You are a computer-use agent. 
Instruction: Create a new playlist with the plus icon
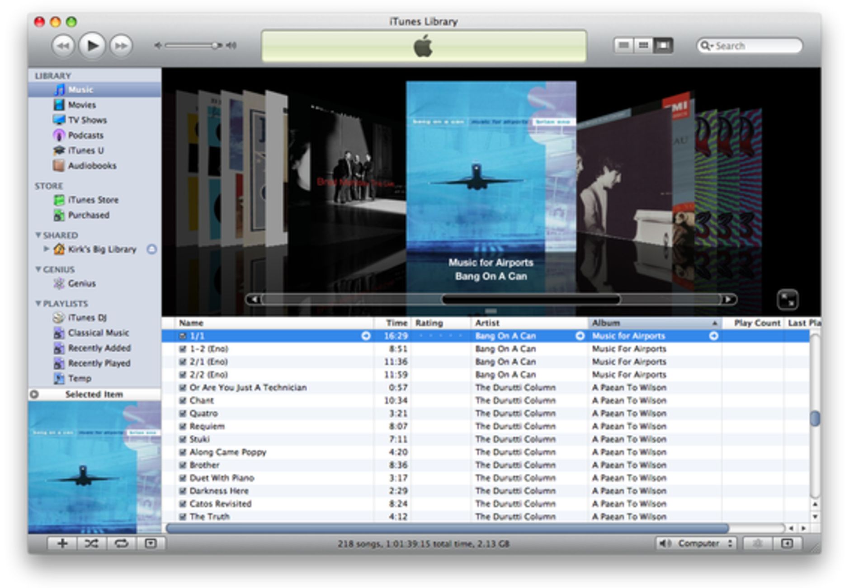point(62,544)
